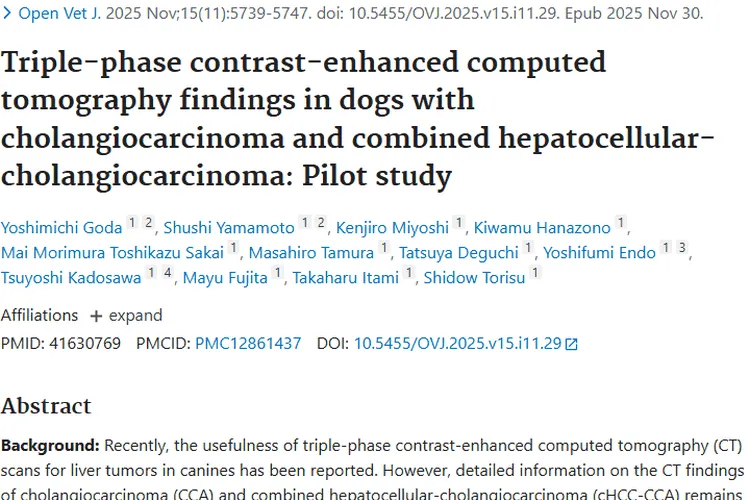Viewport: 750px width, 500px height.
Task: Click Mai Morimura Toshikazu Sakai author link
Action: 112,252
